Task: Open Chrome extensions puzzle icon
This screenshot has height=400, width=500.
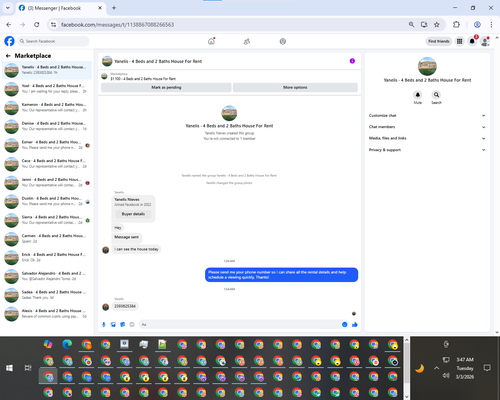Action: coord(456,24)
